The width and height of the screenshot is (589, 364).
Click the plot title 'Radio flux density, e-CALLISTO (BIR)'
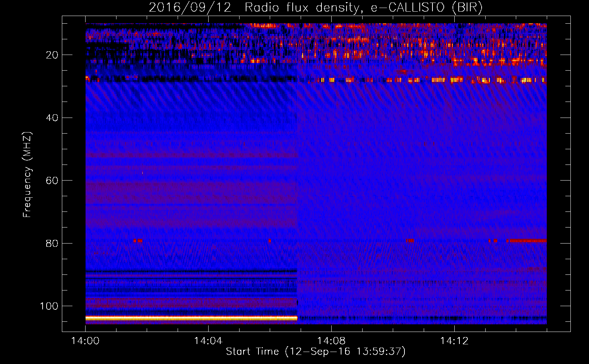[363, 8]
